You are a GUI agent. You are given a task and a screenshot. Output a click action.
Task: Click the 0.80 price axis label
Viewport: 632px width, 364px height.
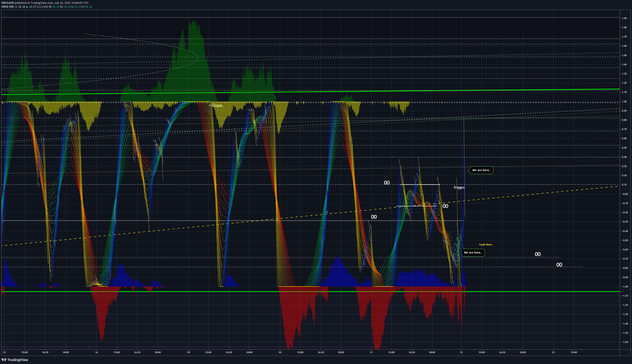[x=624, y=120]
